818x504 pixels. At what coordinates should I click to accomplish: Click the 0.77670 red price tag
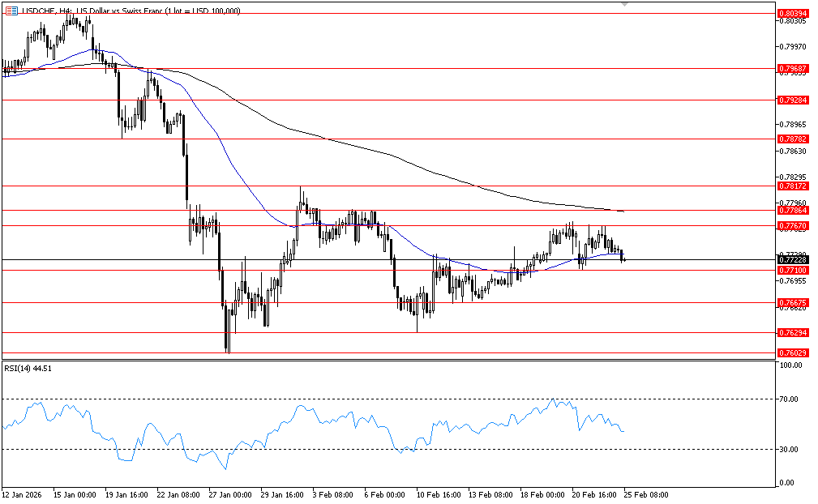tap(790, 225)
